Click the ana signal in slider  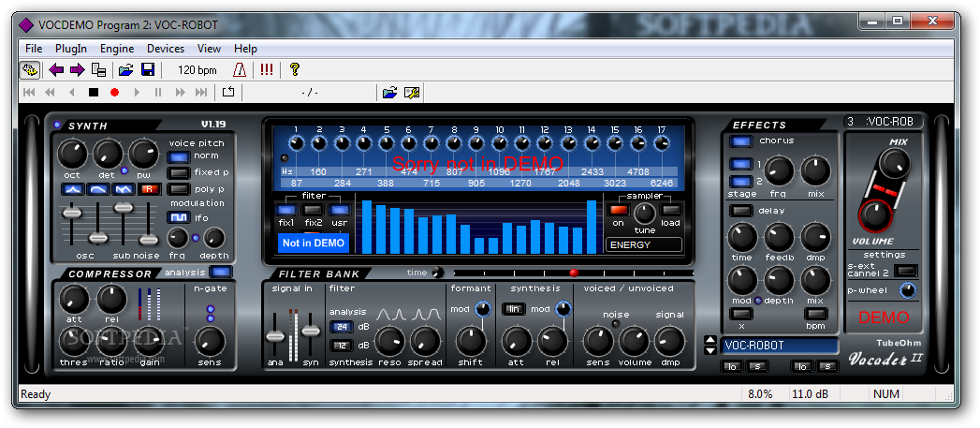(275, 336)
